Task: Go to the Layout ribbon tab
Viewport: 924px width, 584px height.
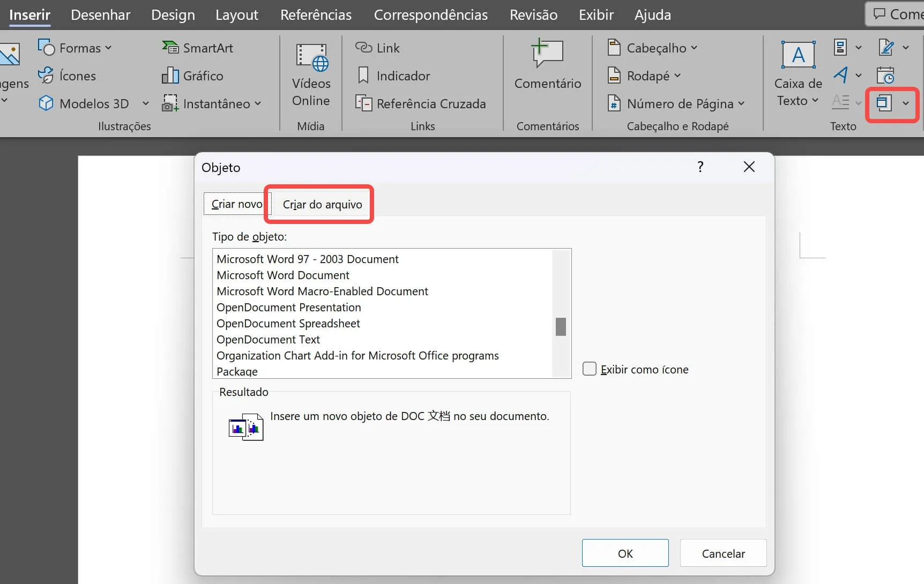Action: [x=237, y=14]
